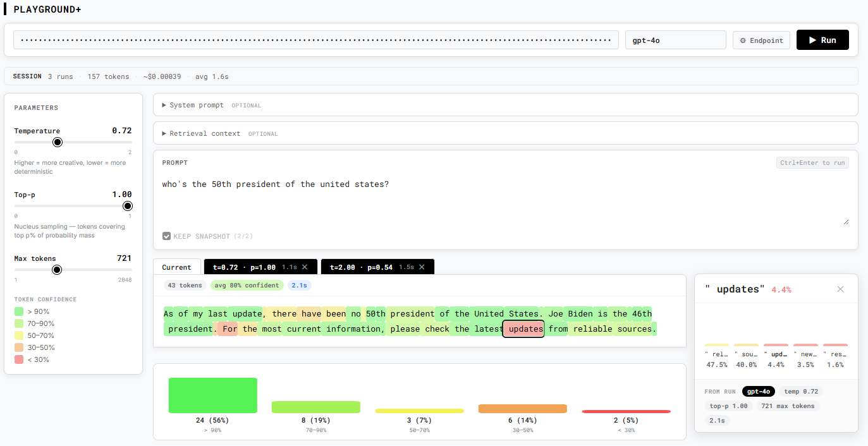868x446 pixels.
Task: Select the gpt-4o pill in the FROM RUN row
Action: click(x=758, y=391)
